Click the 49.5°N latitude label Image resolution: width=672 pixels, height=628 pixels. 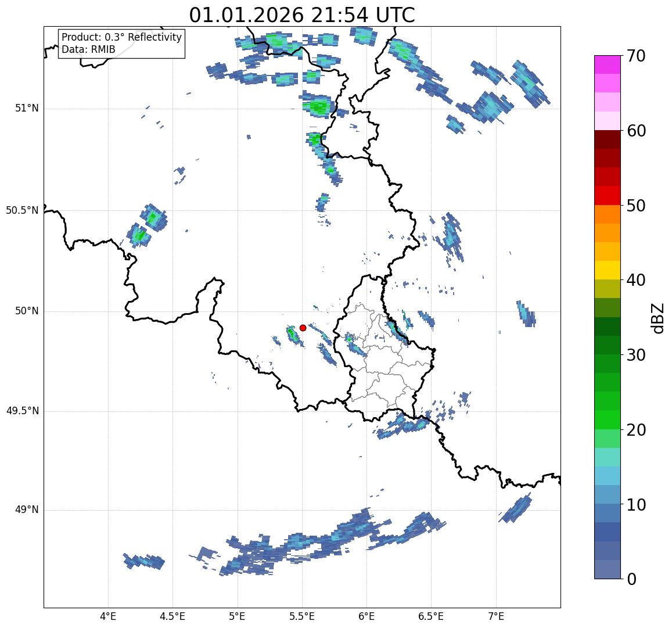point(22,411)
